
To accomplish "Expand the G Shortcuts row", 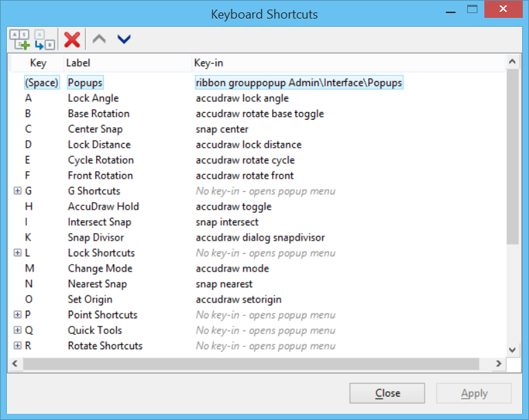I will pyautogui.click(x=17, y=191).
